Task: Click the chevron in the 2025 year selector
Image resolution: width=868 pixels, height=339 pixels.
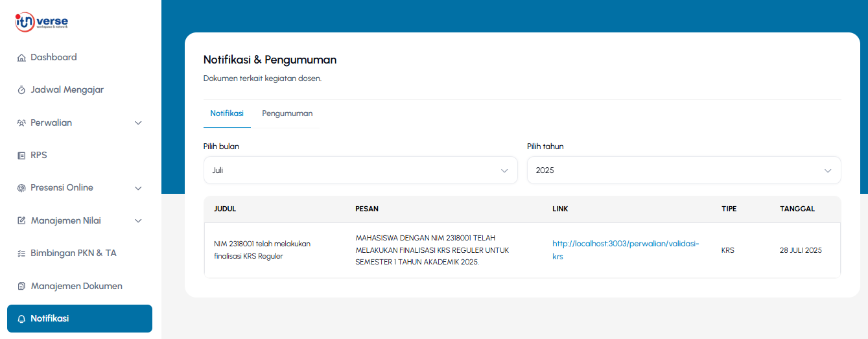Action: pos(828,170)
